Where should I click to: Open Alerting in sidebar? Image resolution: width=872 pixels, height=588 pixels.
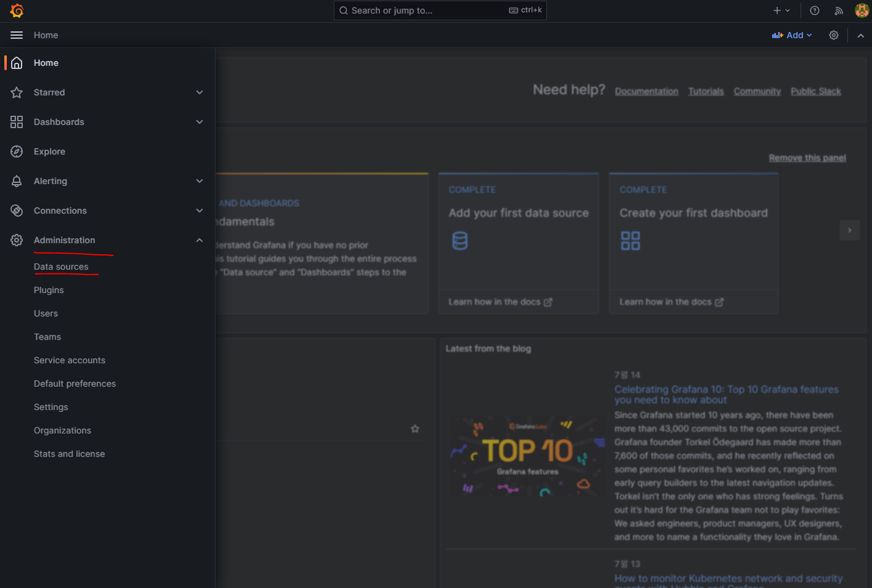click(50, 181)
